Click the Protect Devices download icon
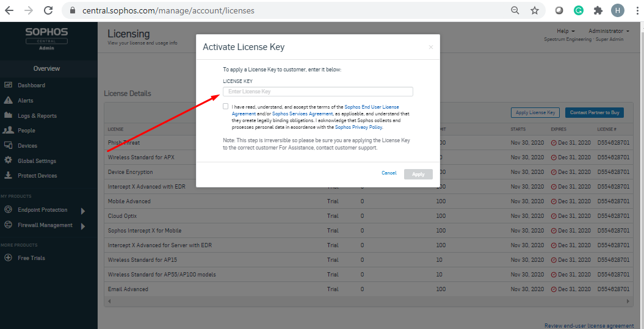644x329 pixels. [x=8, y=175]
